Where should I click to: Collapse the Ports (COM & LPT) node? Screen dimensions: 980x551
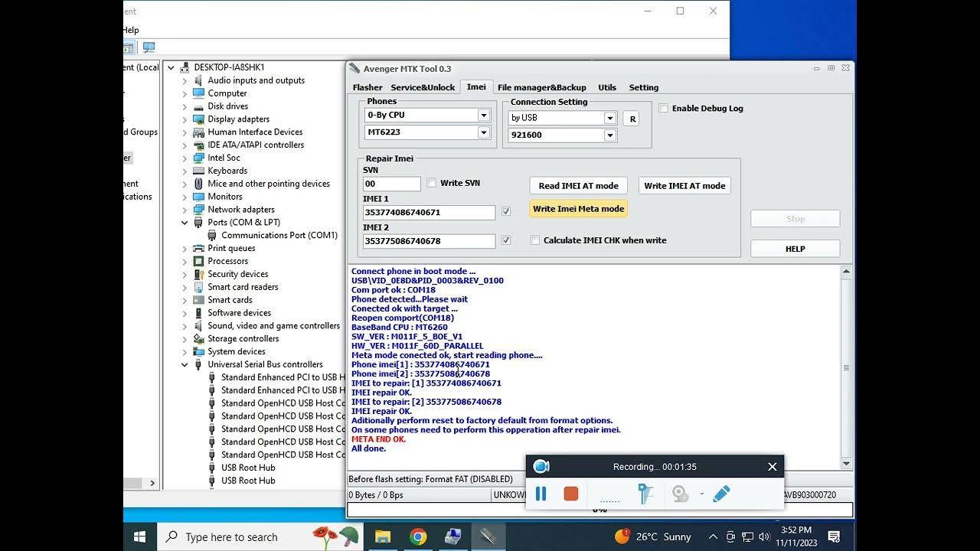coord(185,223)
